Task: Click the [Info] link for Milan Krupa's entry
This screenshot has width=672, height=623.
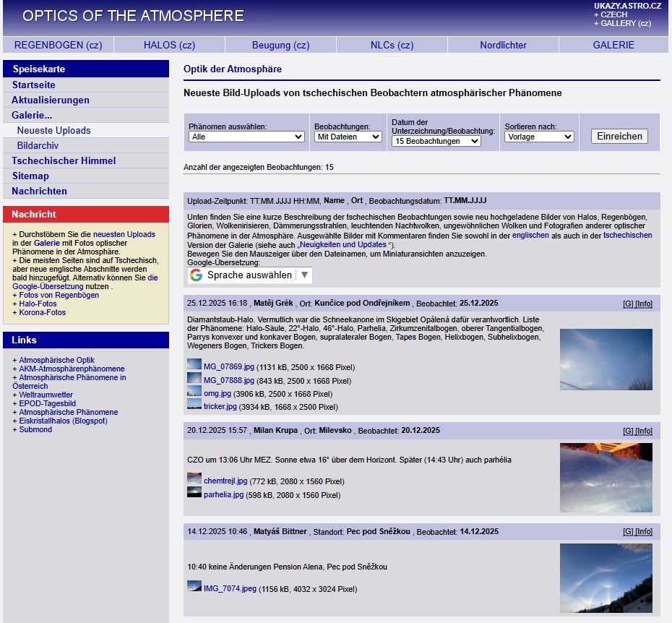Action: [643, 431]
